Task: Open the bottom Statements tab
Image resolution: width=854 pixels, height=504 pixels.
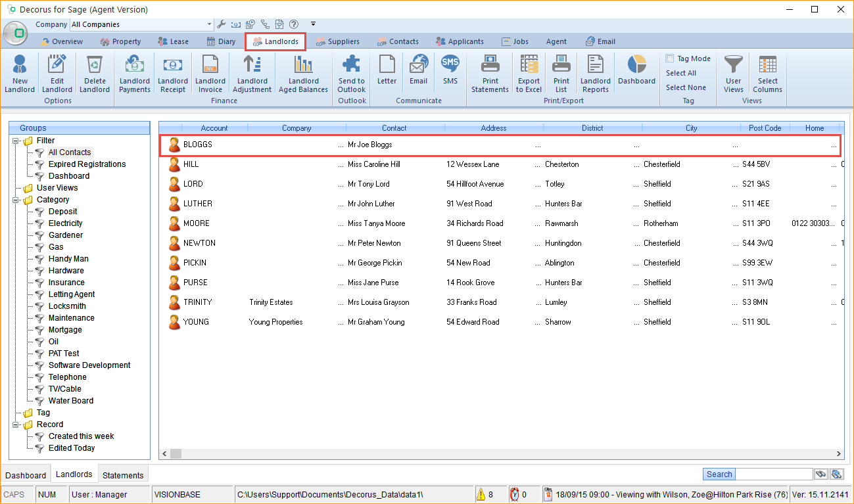Action: 123,475
